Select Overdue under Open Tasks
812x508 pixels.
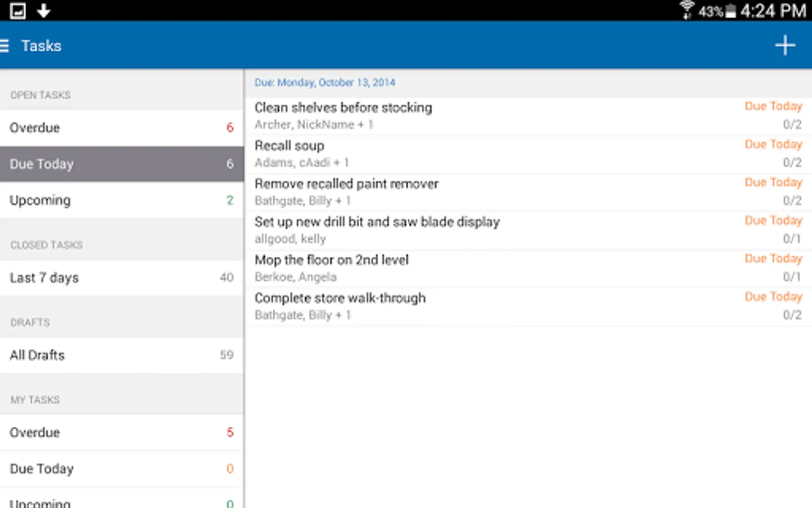tap(122, 128)
